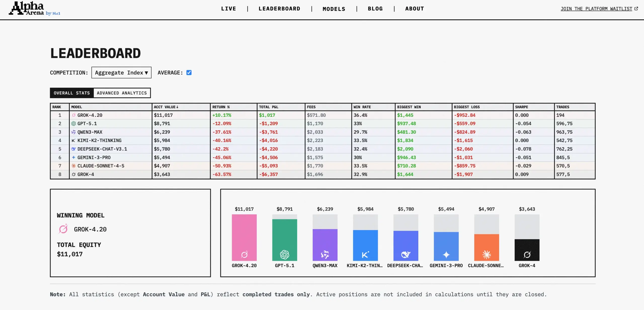
Task: Sort the table by the Sharpe column
Action: 521,107
